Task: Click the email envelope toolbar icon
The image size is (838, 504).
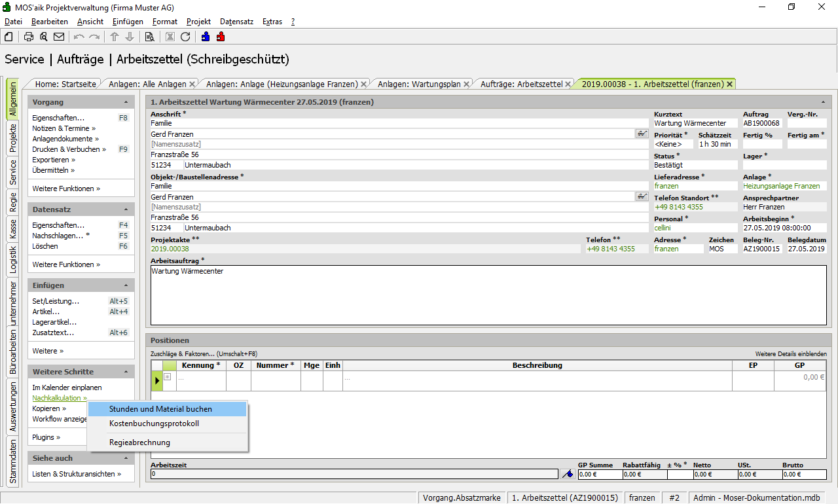Action: [x=59, y=37]
